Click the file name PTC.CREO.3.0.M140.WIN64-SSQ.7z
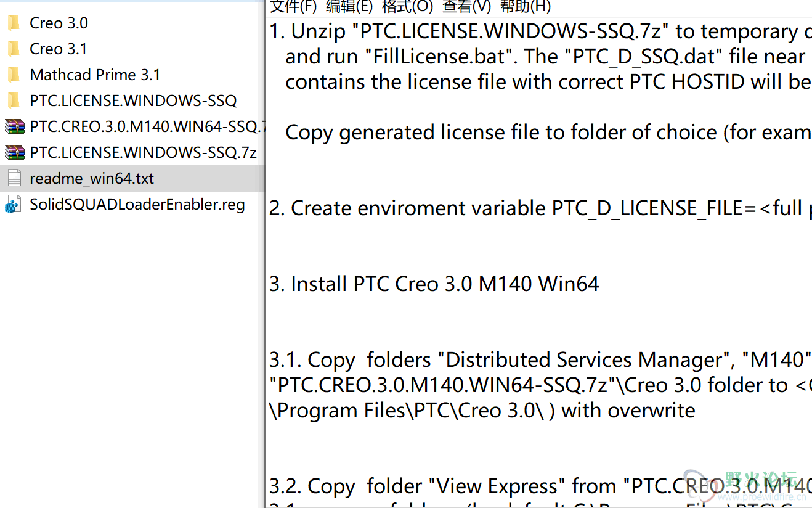 pyautogui.click(x=147, y=127)
